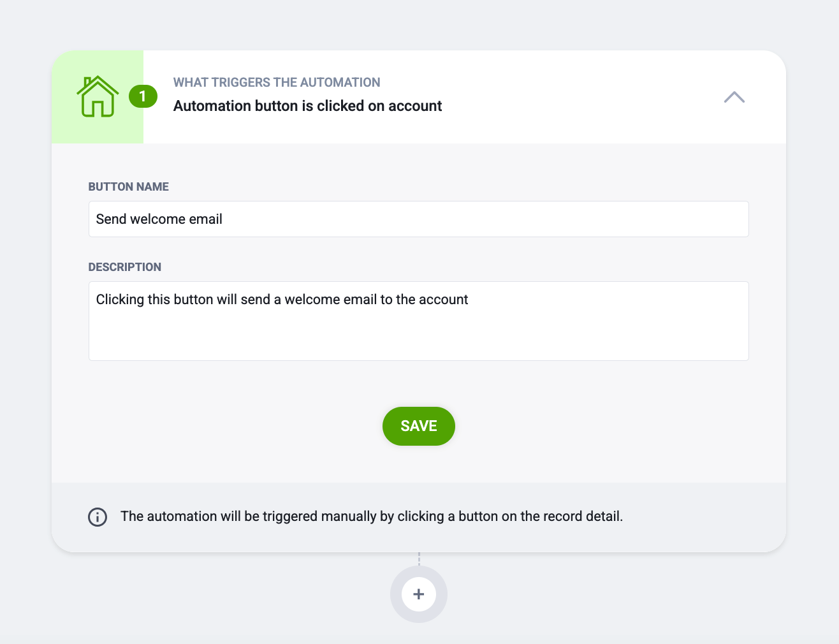Image resolution: width=839 pixels, height=644 pixels.
Task: Select the 'What triggers the automation' heading
Action: click(277, 82)
